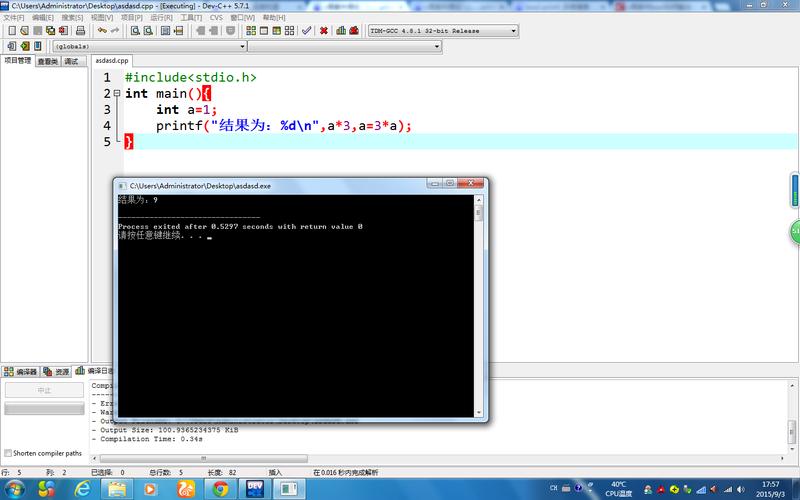This screenshot has width=800, height=500.
Task: Click the console window vertical scrollbar
Action: [x=479, y=300]
